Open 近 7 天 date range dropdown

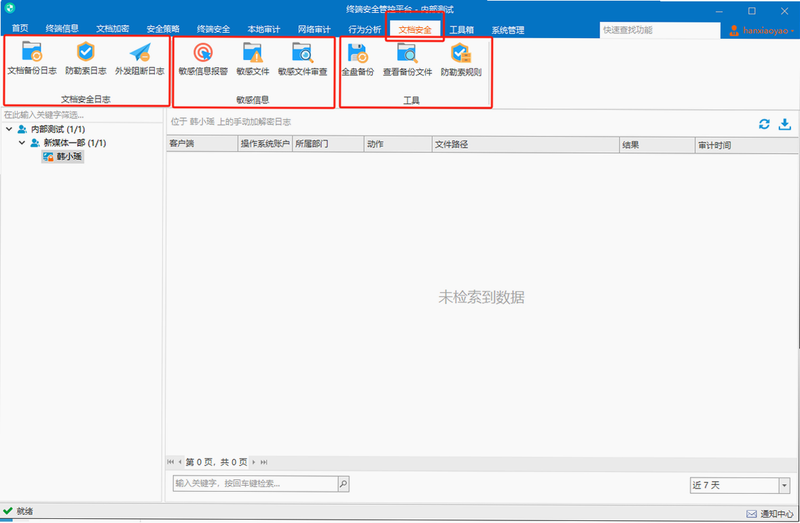point(785,485)
